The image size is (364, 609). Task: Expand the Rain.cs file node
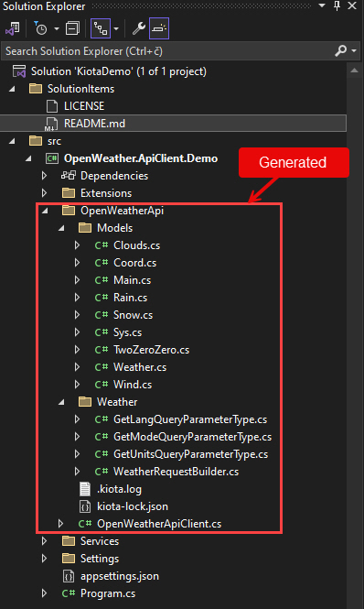77,298
